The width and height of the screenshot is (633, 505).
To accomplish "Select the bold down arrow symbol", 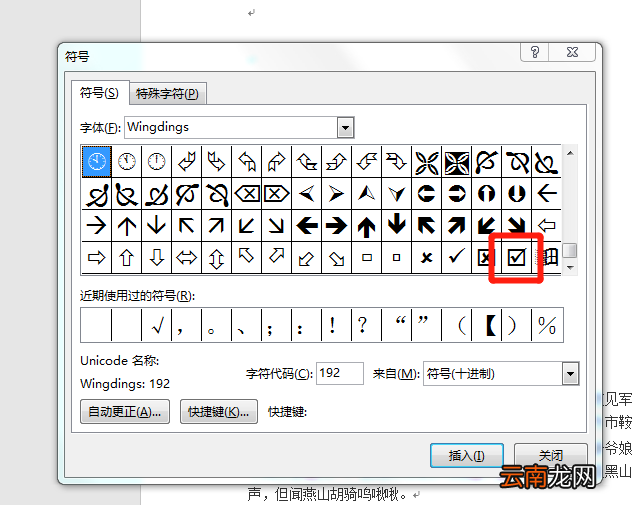I will 397,225.
